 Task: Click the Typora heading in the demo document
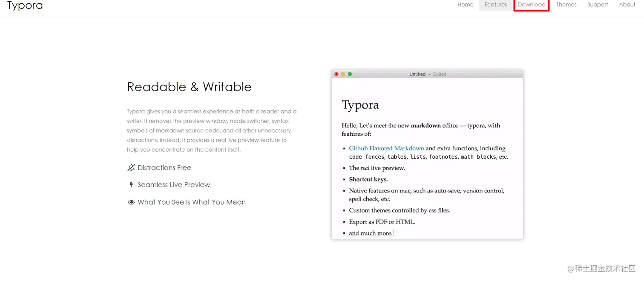(x=360, y=105)
